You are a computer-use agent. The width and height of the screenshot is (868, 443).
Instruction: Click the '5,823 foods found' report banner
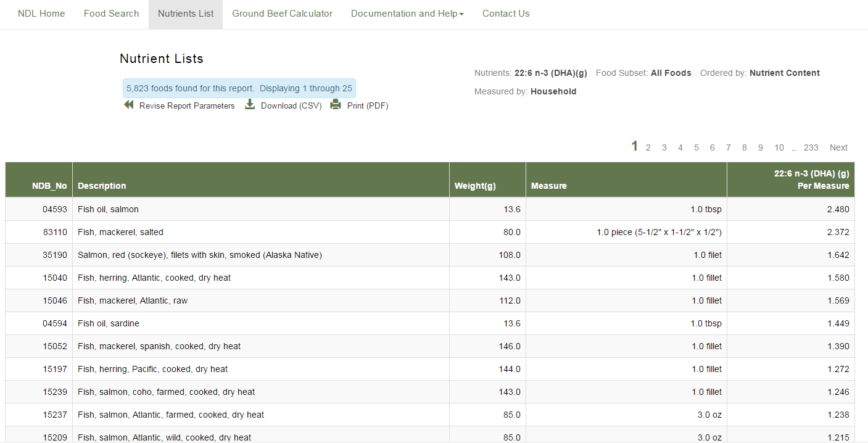[x=239, y=88]
